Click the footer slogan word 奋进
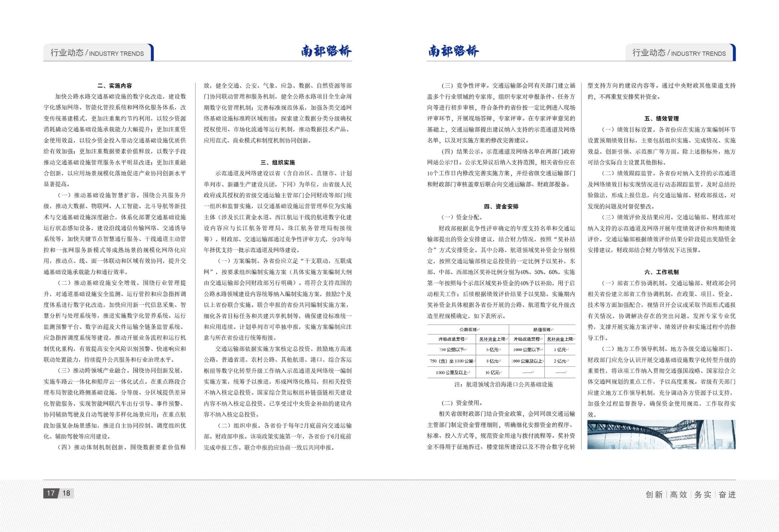Image resolution: width=779 pixels, height=532 pixels. pyautogui.click(x=727, y=495)
